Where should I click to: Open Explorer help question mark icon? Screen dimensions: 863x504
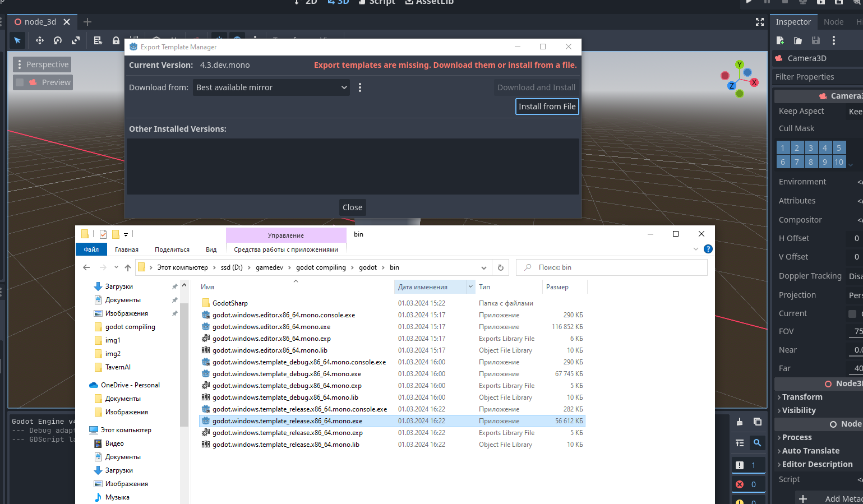coord(708,249)
